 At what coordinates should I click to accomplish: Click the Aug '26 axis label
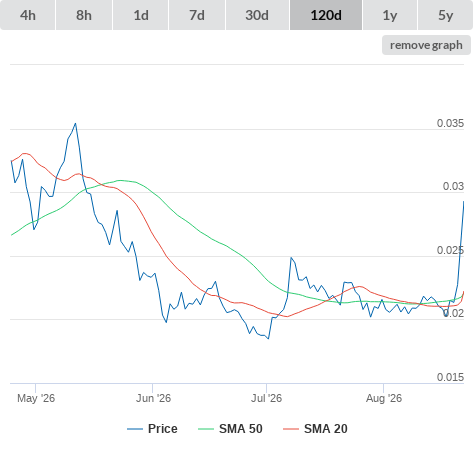click(x=384, y=398)
